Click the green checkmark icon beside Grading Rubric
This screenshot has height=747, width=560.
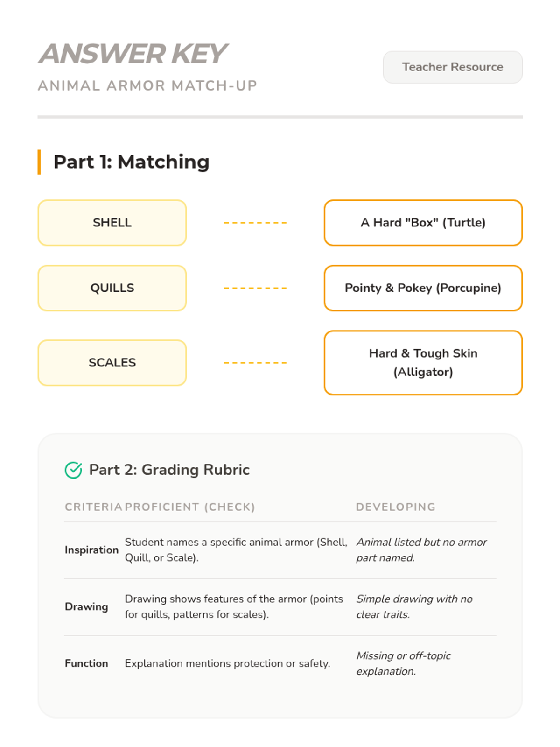[x=73, y=470]
